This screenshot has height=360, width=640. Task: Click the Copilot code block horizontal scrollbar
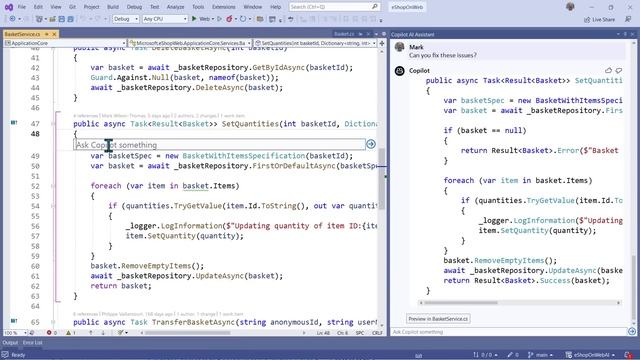[x=461, y=302]
